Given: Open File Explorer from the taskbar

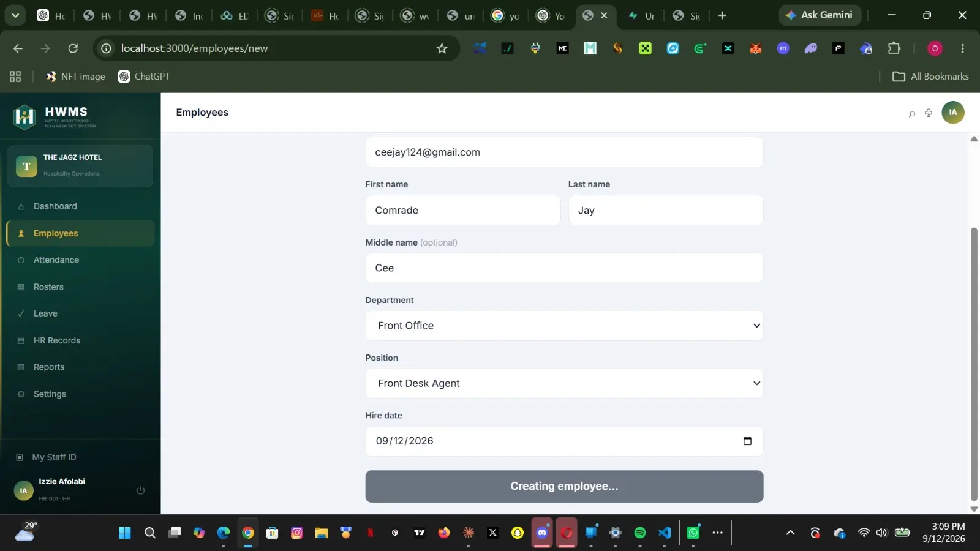Looking at the screenshot, I should point(322,533).
